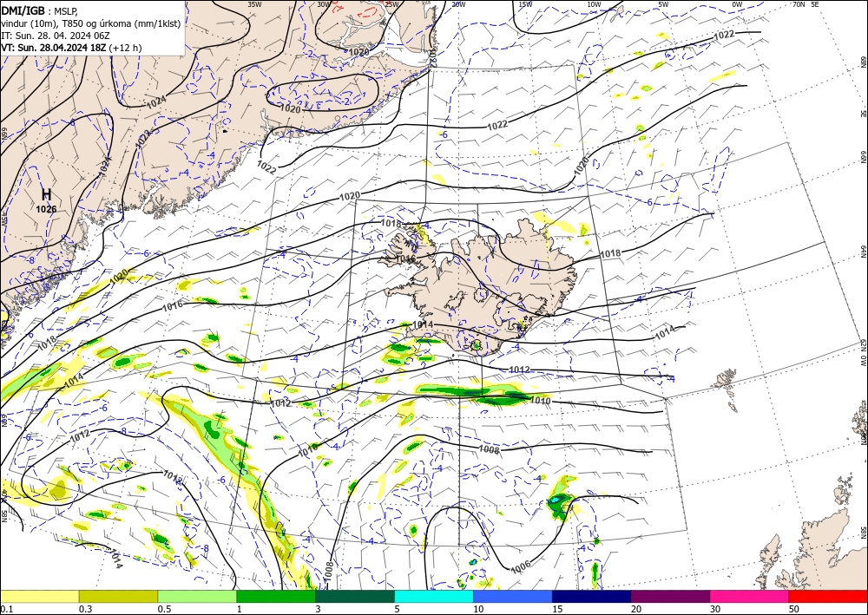Image resolution: width=868 pixels, height=615 pixels.
Task: Click the yellow 0.1–0.3 legend swatch
Action: click(x=39, y=596)
